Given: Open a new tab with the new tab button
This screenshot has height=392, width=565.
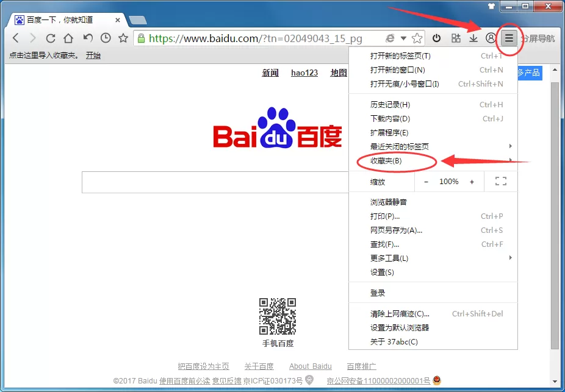Looking at the screenshot, I should click(138, 20).
